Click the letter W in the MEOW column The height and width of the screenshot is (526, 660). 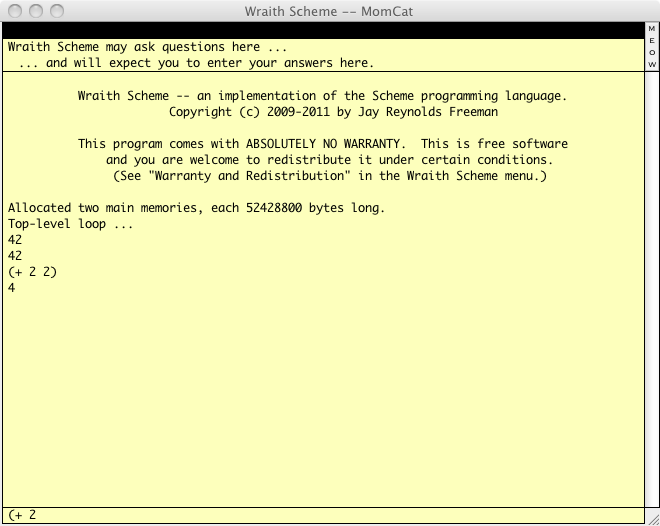652,64
